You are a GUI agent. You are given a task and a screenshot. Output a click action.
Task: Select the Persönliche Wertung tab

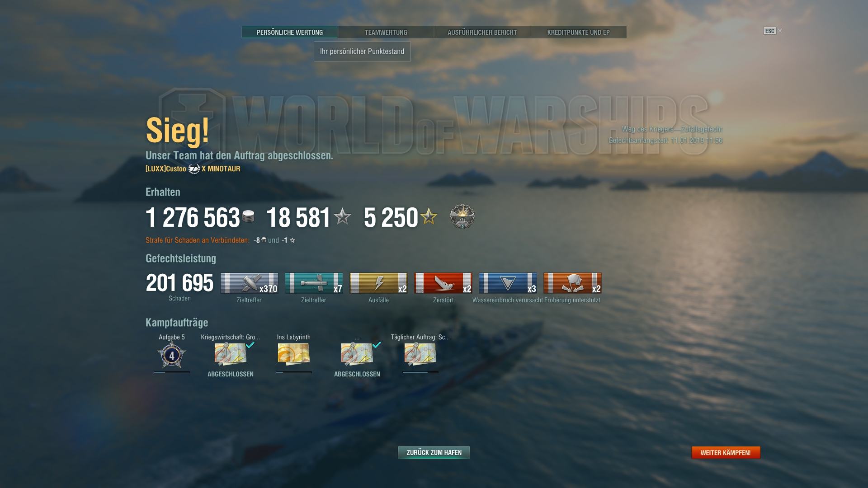tap(290, 33)
